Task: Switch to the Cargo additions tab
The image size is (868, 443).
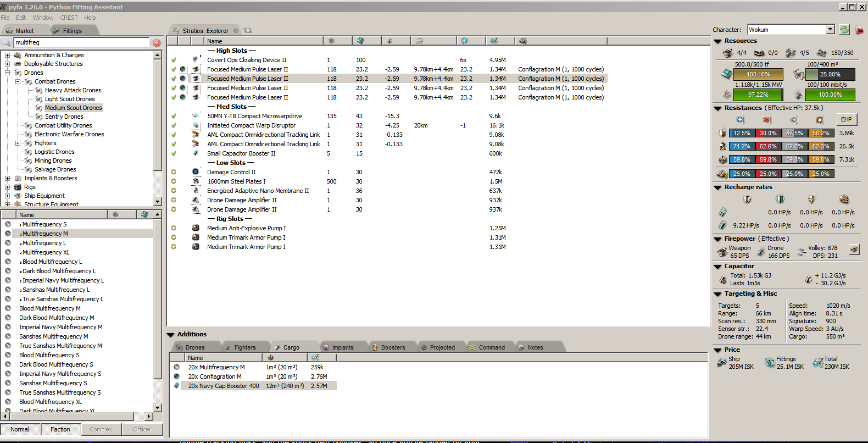Action: point(291,347)
